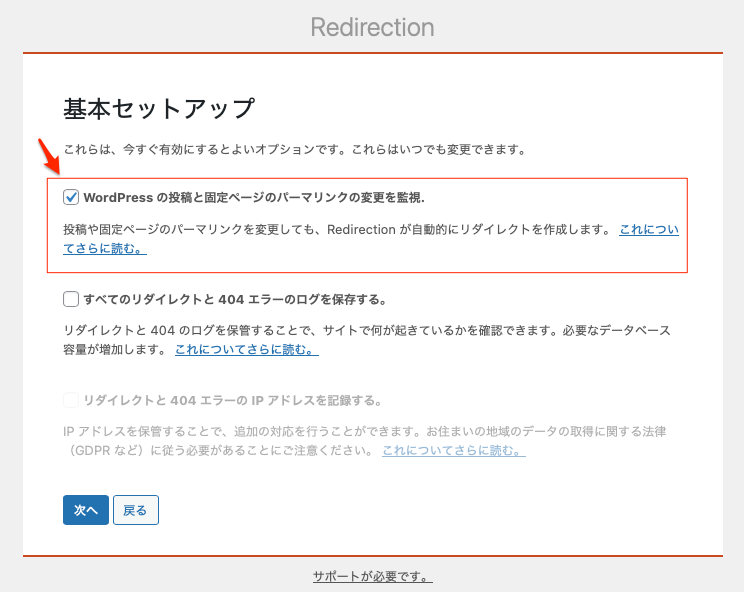Click the WordPress permalink monitoring label text
This screenshot has width=744, height=592.
tap(260, 197)
